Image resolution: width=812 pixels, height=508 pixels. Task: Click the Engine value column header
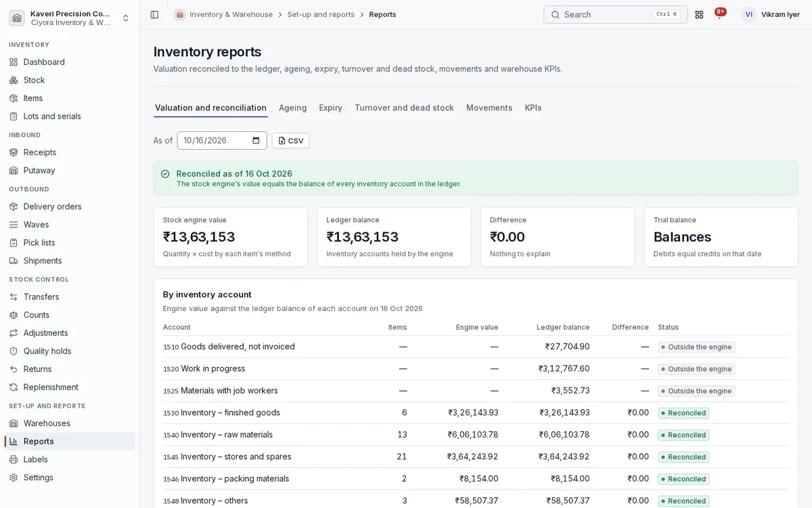pyautogui.click(x=477, y=327)
